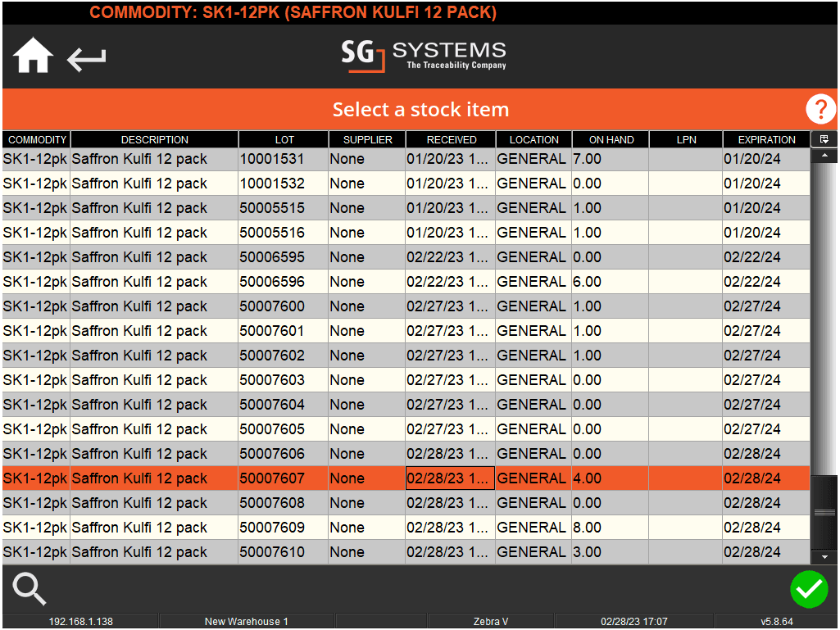Go to the Home screen
Image resolution: width=840 pixels, height=630 pixels.
34,57
